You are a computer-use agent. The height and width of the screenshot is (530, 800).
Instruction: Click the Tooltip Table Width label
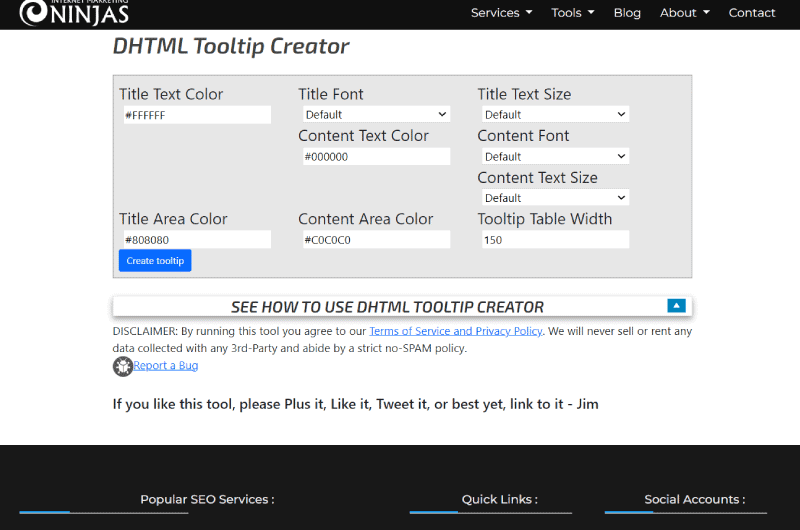(x=544, y=219)
